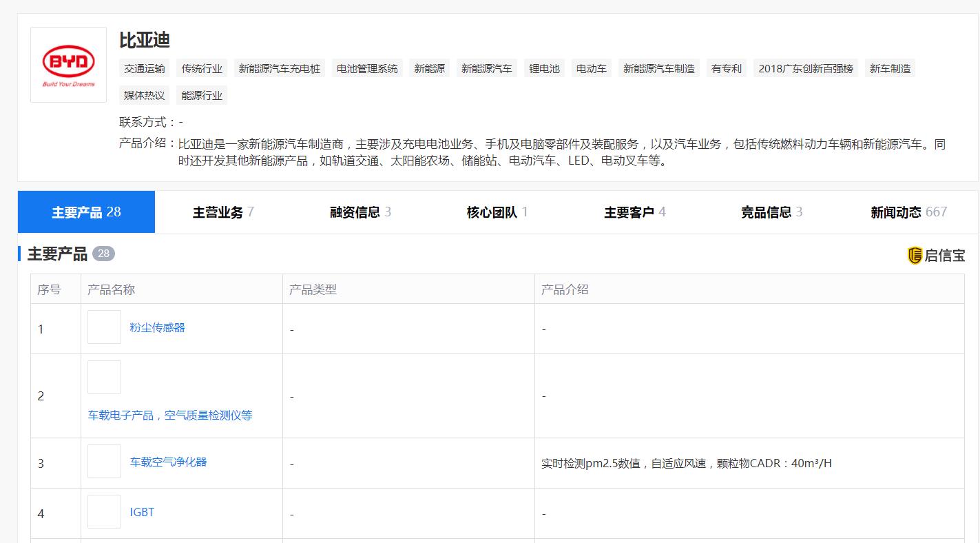Click the 锂电池 tag

coord(545,68)
